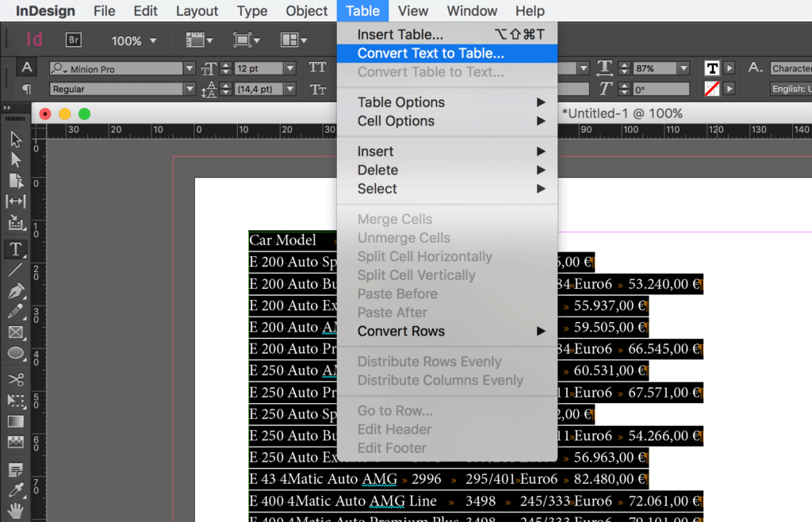Open the Insert submenu
812x522 pixels.
click(447, 152)
